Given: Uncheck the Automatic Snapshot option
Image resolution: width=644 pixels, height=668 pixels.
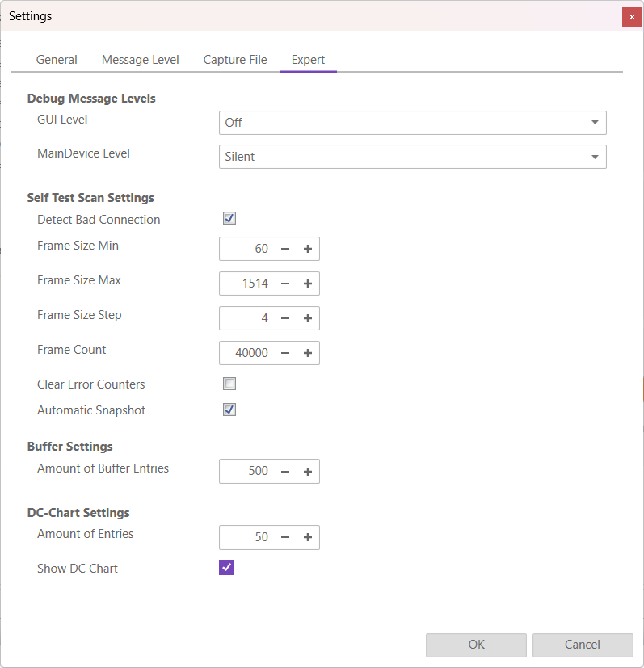Looking at the screenshot, I should [229, 409].
